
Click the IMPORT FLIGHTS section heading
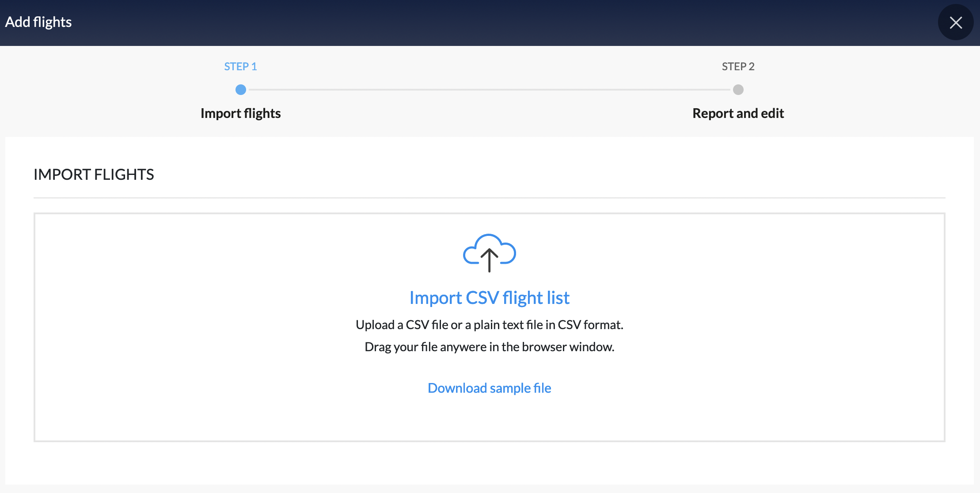[x=94, y=174]
